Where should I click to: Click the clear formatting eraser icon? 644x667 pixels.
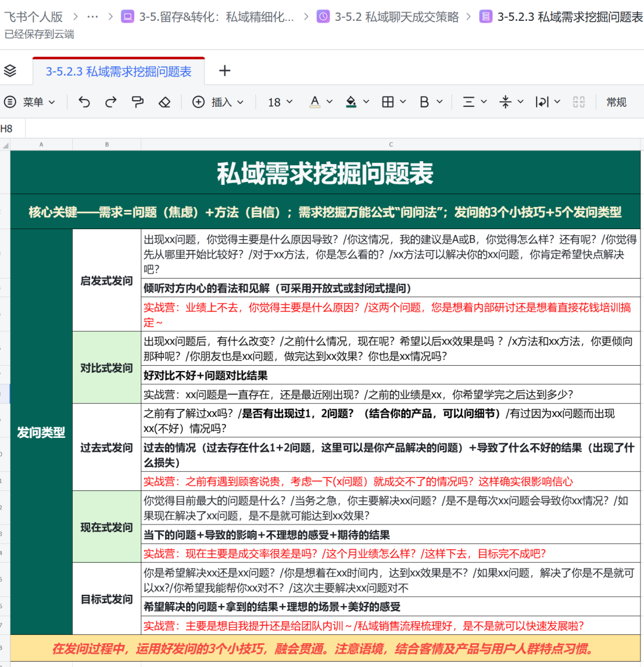tap(165, 102)
